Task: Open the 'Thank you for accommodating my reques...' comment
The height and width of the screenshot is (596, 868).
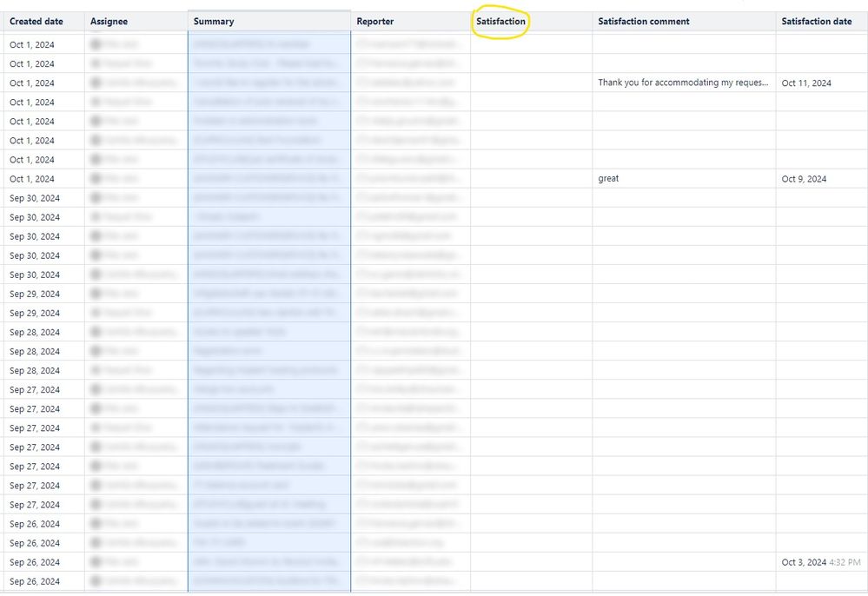Action: [683, 83]
